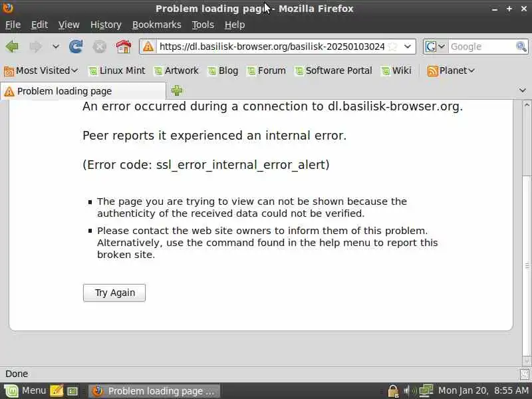The height and width of the screenshot is (399, 532).
Task: Open the Artwork bookmark
Action: (x=176, y=70)
